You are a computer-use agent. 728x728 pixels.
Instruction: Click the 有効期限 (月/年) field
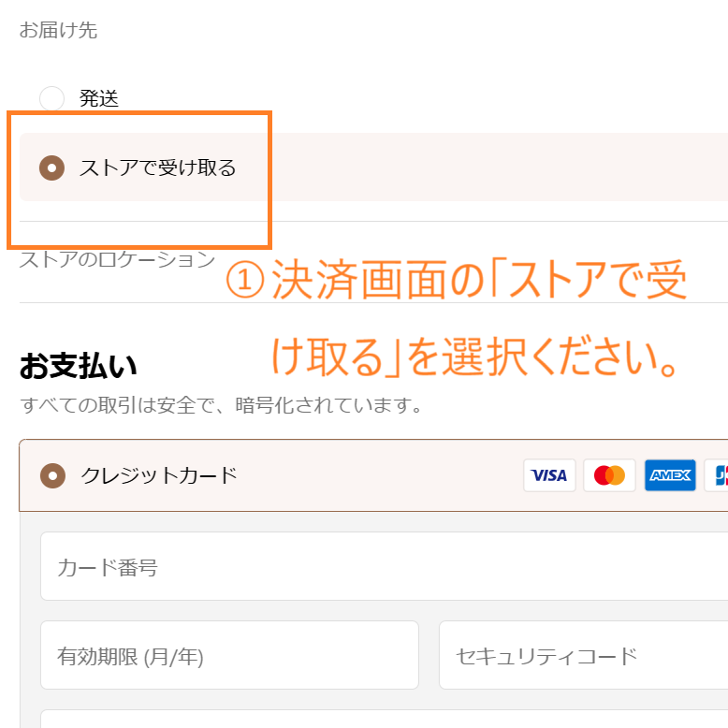point(229,655)
